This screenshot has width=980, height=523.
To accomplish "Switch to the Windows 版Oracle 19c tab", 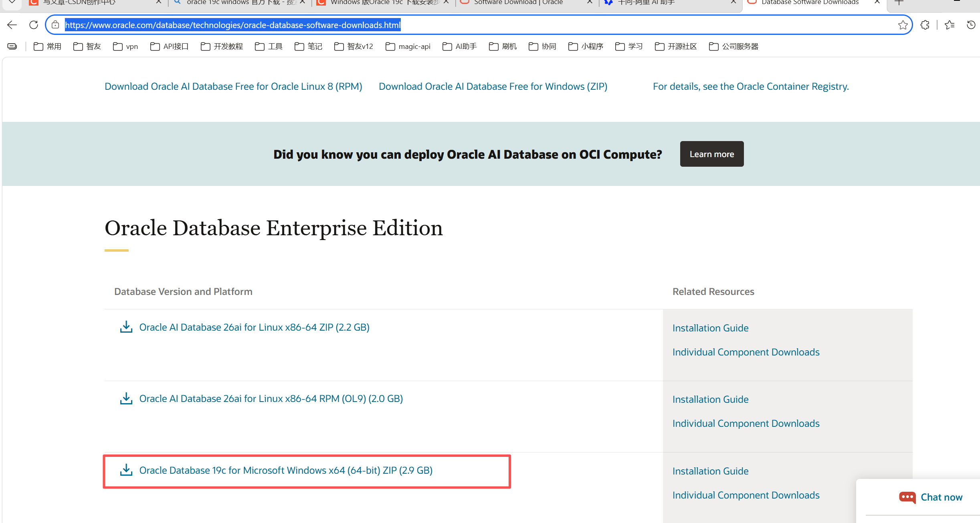I will [x=384, y=2].
